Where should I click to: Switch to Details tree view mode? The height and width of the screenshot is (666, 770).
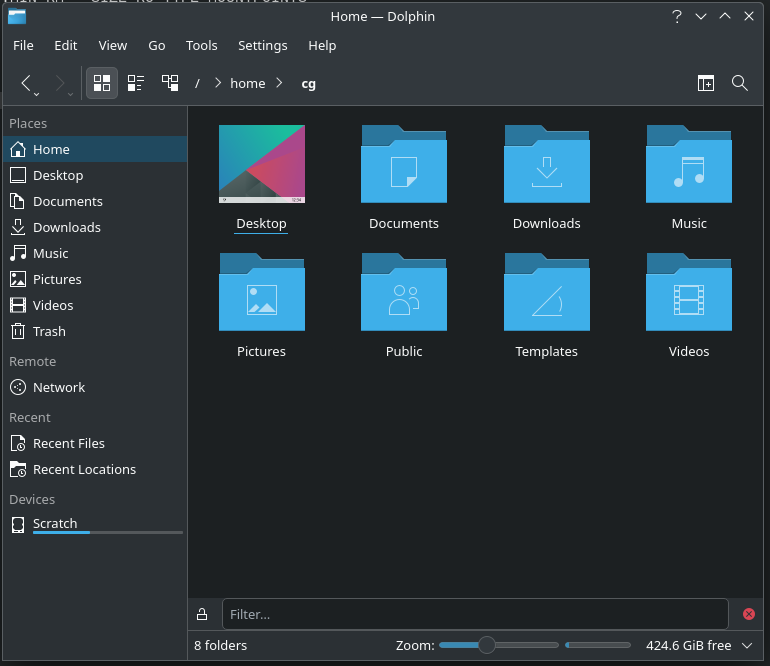[170, 83]
